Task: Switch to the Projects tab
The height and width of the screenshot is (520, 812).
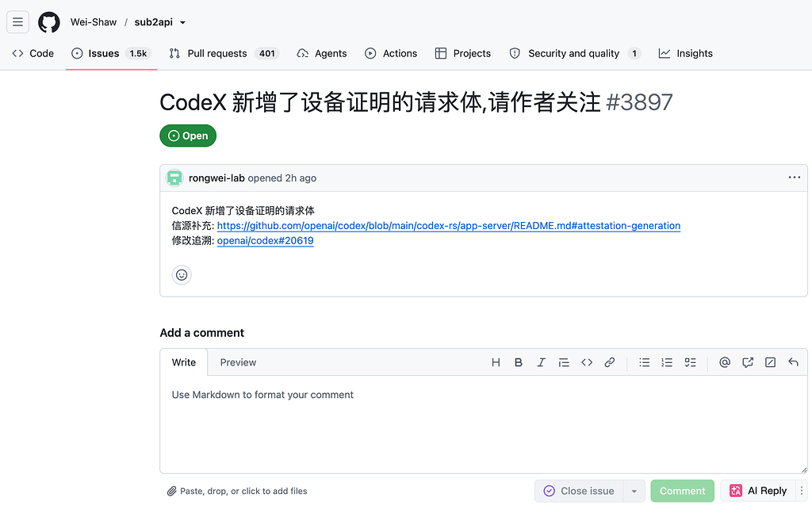Action: click(x=463, y=53)
